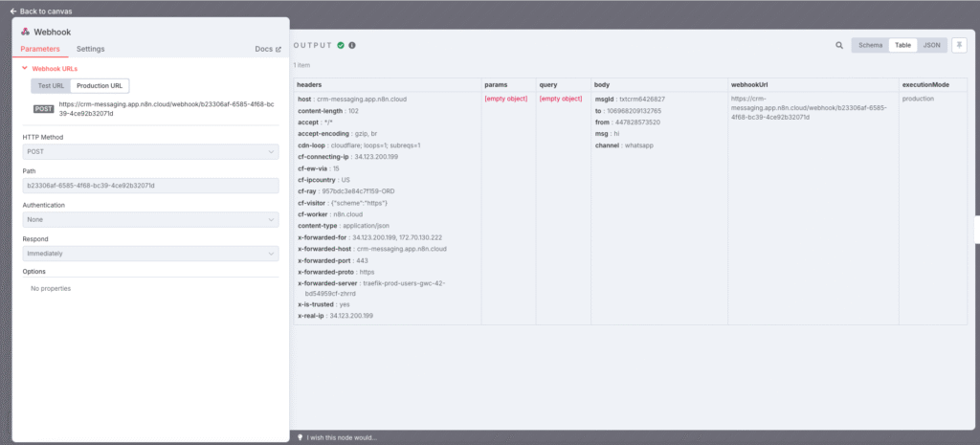This screenshot has width=980, height=445.
Task: Select the Test URL toggle
Action: tap(52, 85)
